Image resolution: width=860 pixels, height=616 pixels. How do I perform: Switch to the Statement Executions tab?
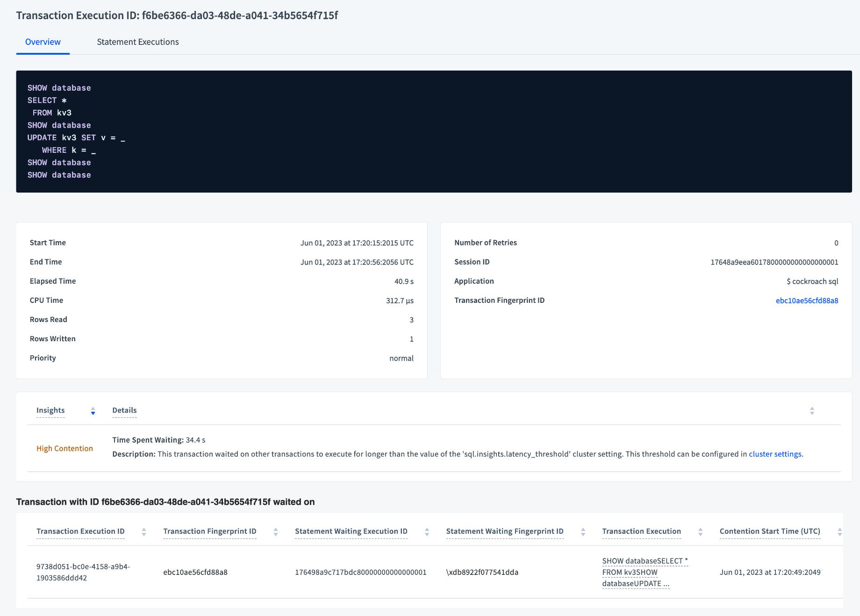(137, 42)
